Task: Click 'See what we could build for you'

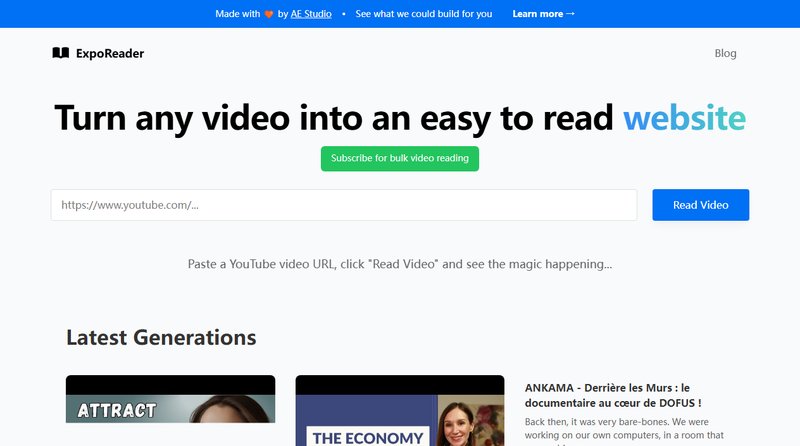Action: coord(424,14)
